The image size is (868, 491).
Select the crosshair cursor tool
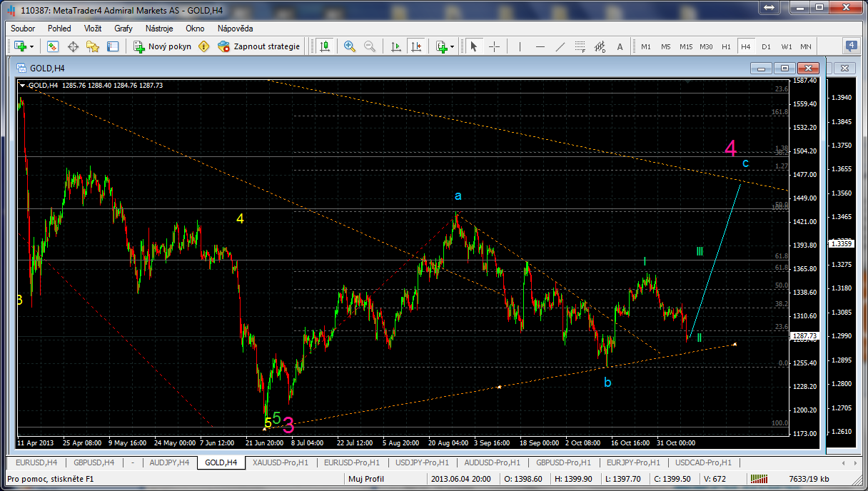coord(494,46)
